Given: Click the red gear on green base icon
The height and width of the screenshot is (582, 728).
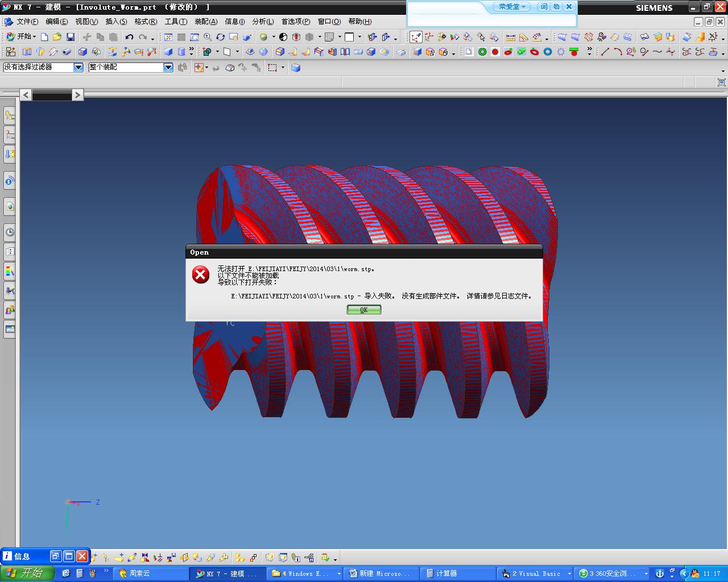Looking at the screenshot, I should (x=574, y=52).
